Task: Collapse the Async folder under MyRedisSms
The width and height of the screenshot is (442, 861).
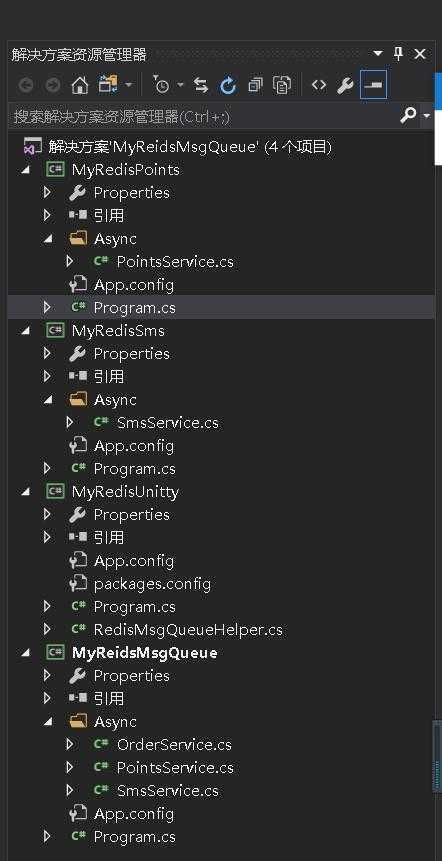Action: (48, 400)
